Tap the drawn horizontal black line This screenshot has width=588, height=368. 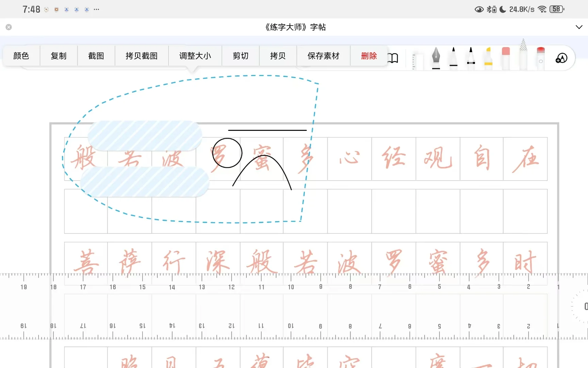[x=267, y=130]
